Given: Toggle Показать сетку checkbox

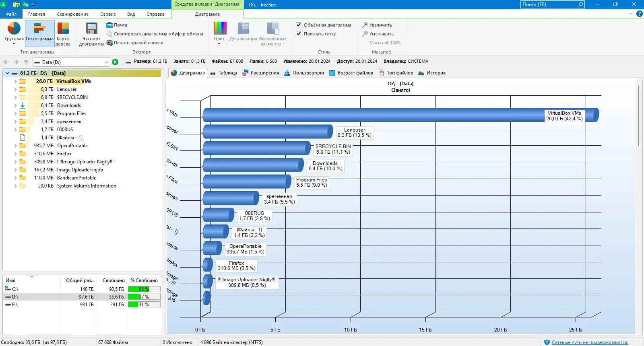Looking at the screenshot, I should 299,34.
